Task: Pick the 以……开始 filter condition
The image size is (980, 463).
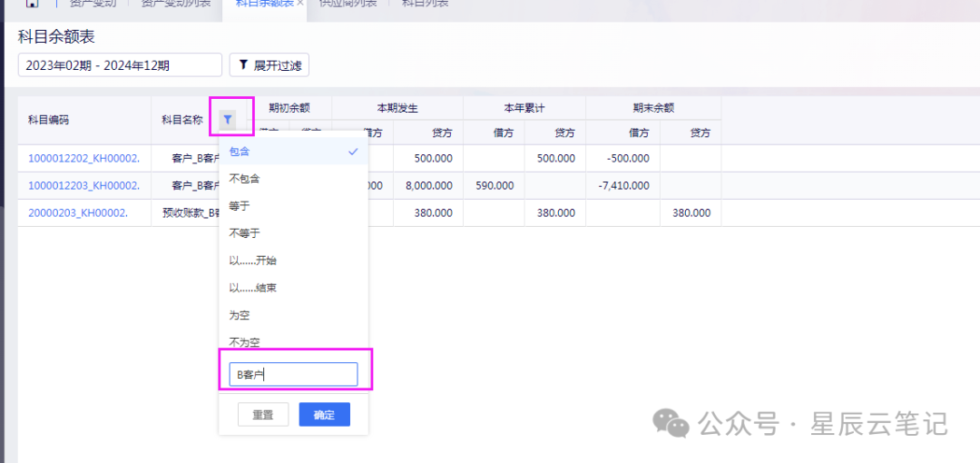Action: [293, 261]
